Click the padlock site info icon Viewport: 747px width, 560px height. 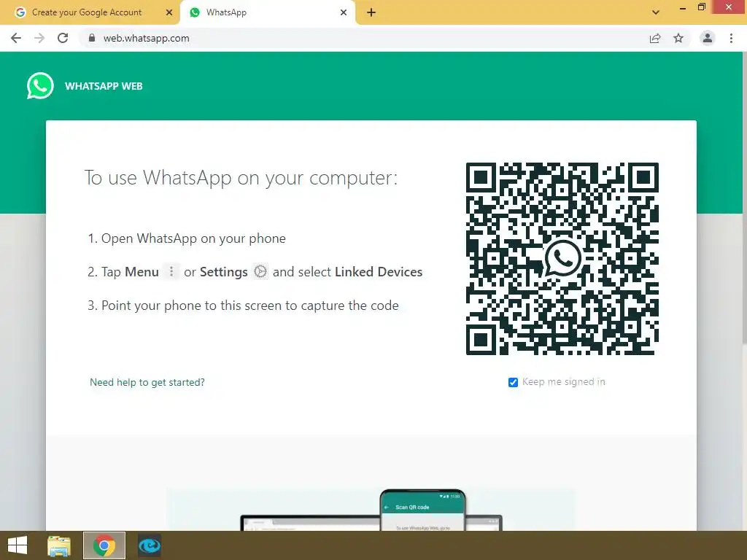(92, 38)
